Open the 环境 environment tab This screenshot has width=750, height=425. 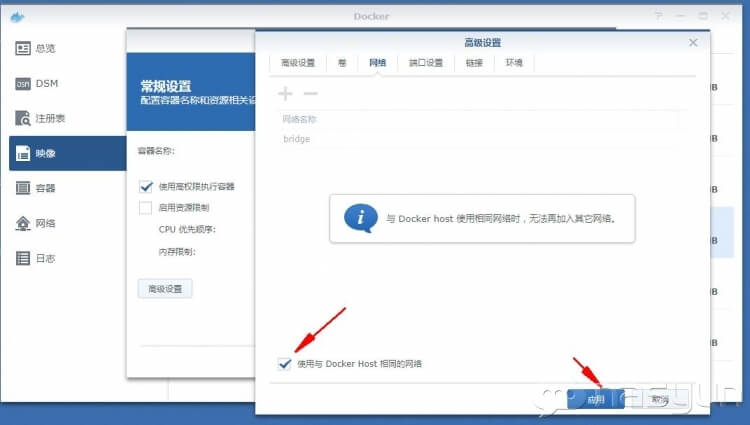click(x=514, y=63)
